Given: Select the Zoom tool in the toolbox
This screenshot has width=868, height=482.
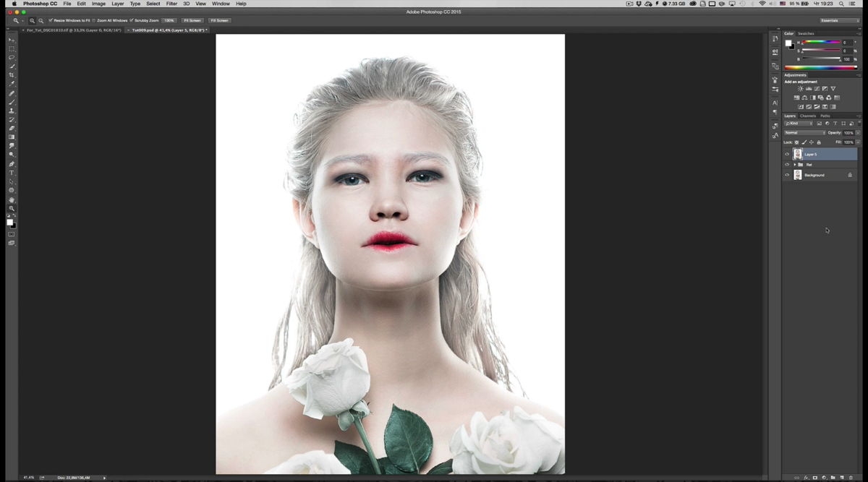Looking at the screenshot, I should [x=12, y=208].
